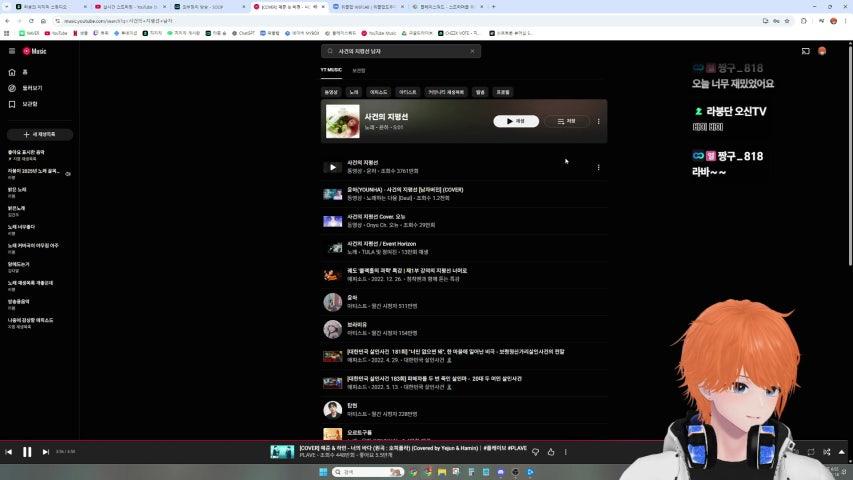853x480 pixels.
Task: Dislike the current song in player bar
Action: pos(536,452)
